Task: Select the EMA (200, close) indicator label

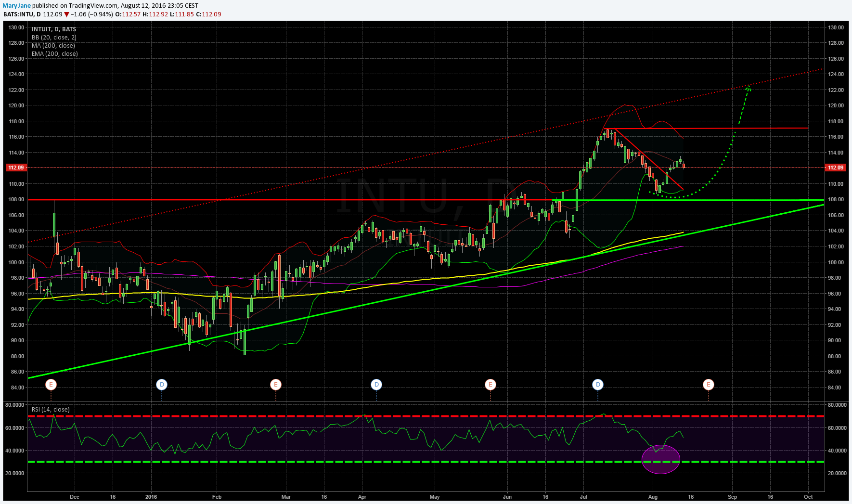Action: (x=55, y=54)
